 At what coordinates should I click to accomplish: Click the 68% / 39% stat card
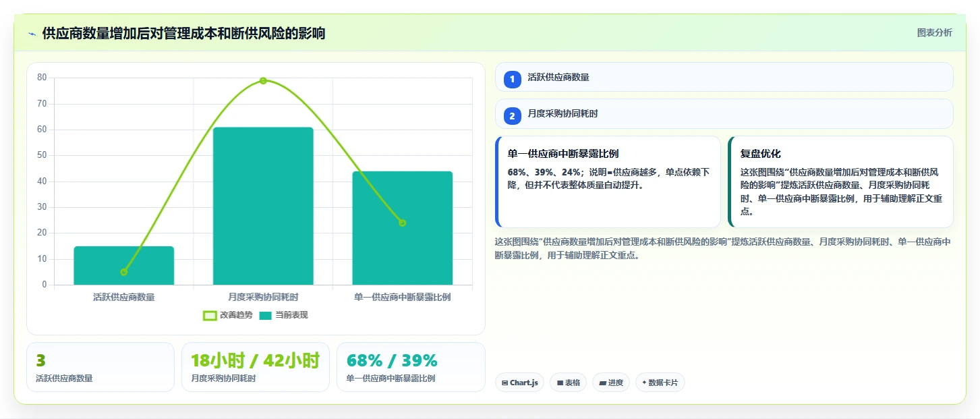point(411,367)
